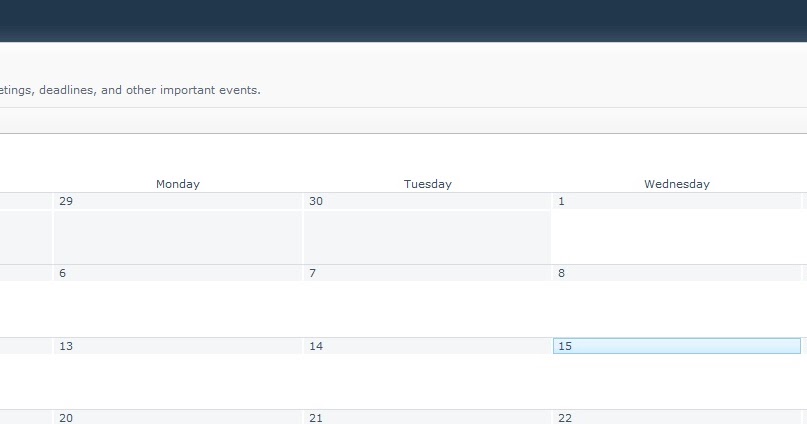Click the empty cell below day 30
This screenshot has width=807, height=424.
(427, 237)
